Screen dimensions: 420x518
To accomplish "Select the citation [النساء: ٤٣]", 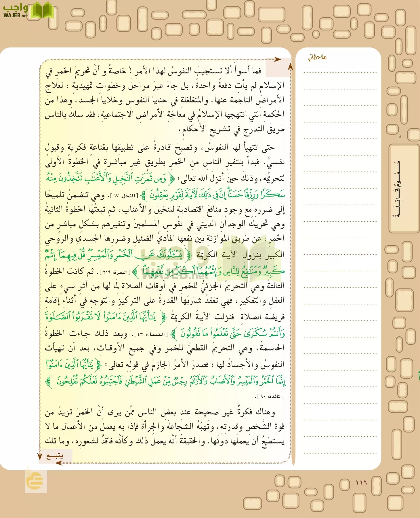I will click(x=151, y=334).
